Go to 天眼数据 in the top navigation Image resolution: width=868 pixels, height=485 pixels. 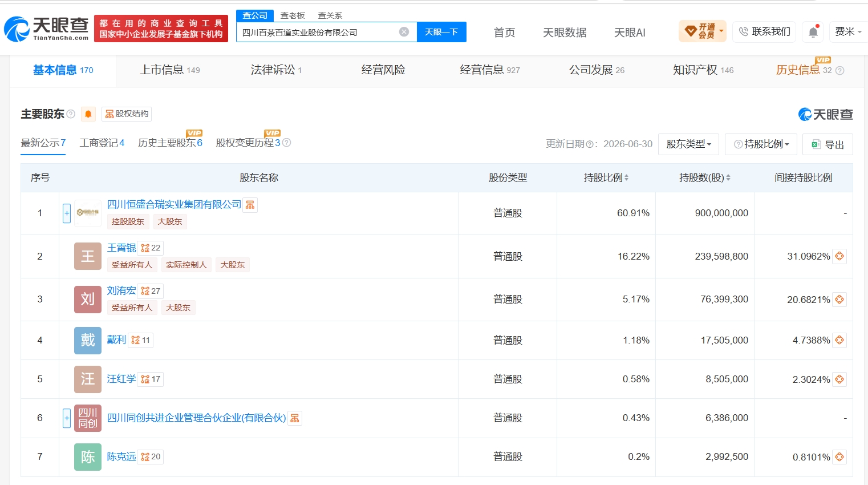tap(565, 33)
